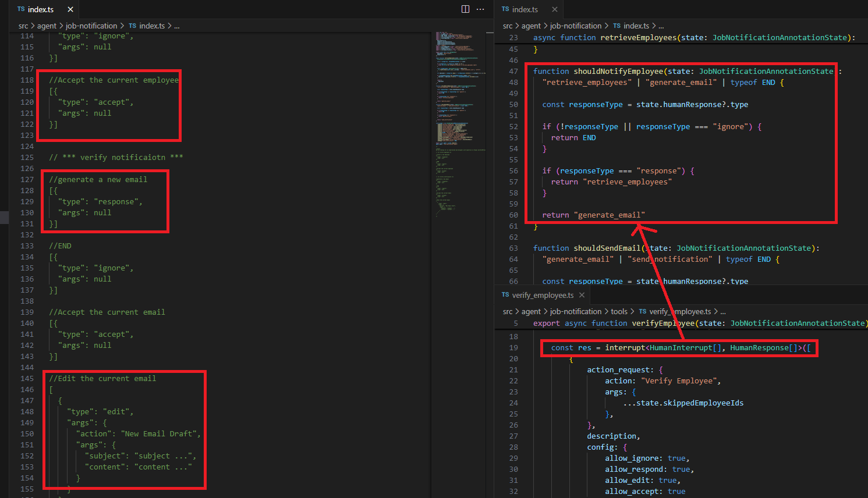The image size is (868, 498).
Task: Open 'tools' breadcrumb in verify_employee pane
Action: coord(619,311)
